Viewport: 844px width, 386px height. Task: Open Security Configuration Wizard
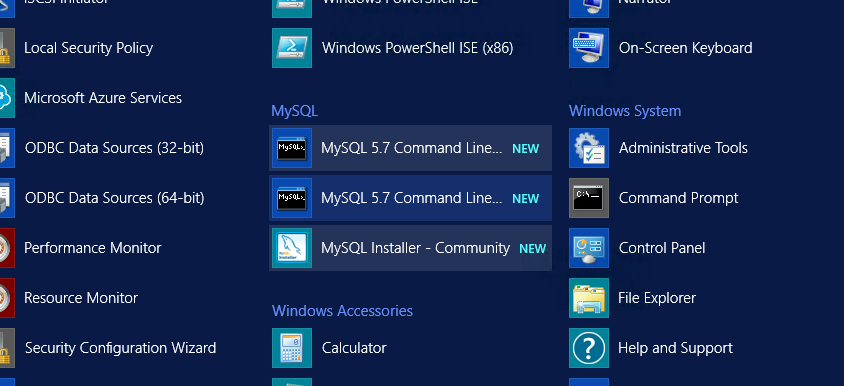click(x=121, y=348)
